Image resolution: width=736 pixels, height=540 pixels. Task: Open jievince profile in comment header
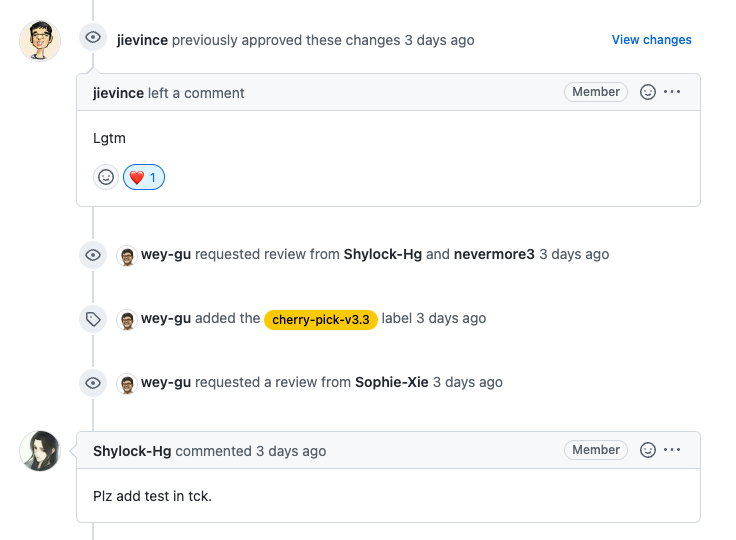coord(118,93)
